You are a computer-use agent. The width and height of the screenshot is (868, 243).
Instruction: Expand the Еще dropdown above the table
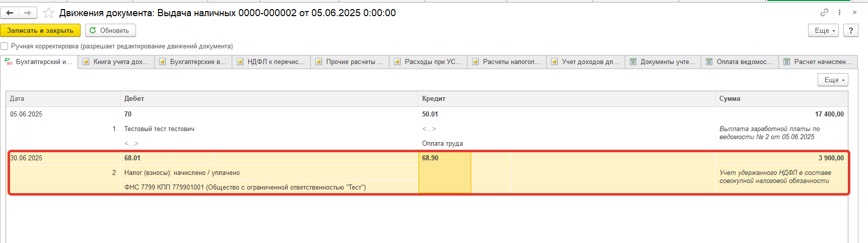click(x=833, y=80)
